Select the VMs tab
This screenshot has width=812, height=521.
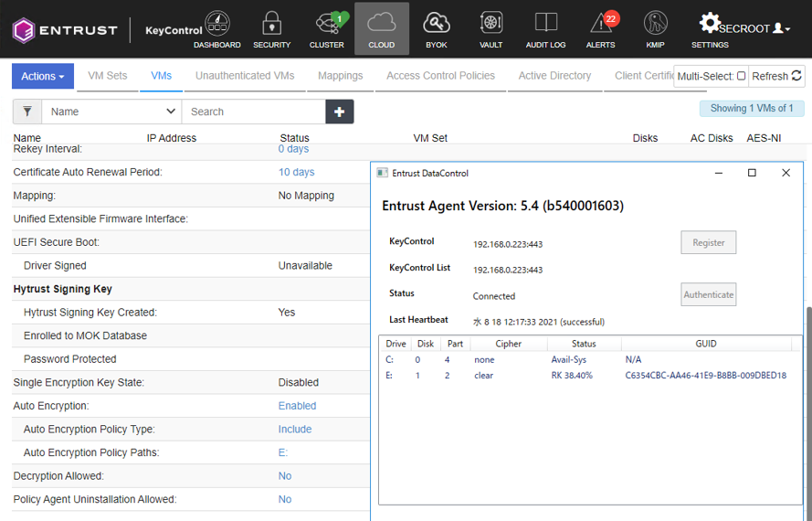161,76
